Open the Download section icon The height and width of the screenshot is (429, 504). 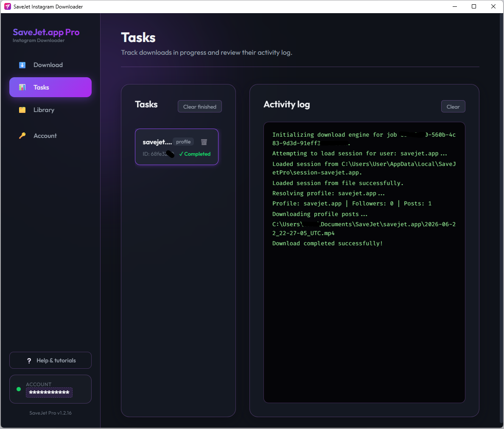(x=22, y=65)
